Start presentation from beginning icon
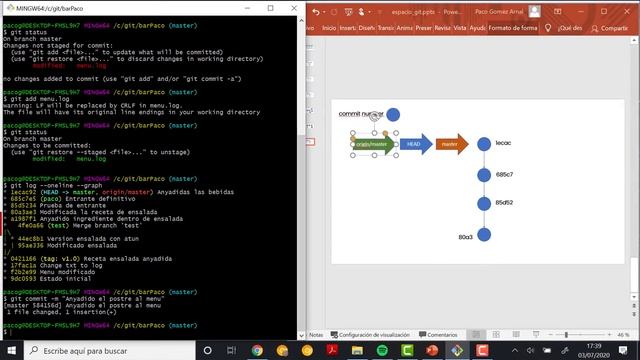The height and width of the screenshot is (360, 640). tap(348, 12)
